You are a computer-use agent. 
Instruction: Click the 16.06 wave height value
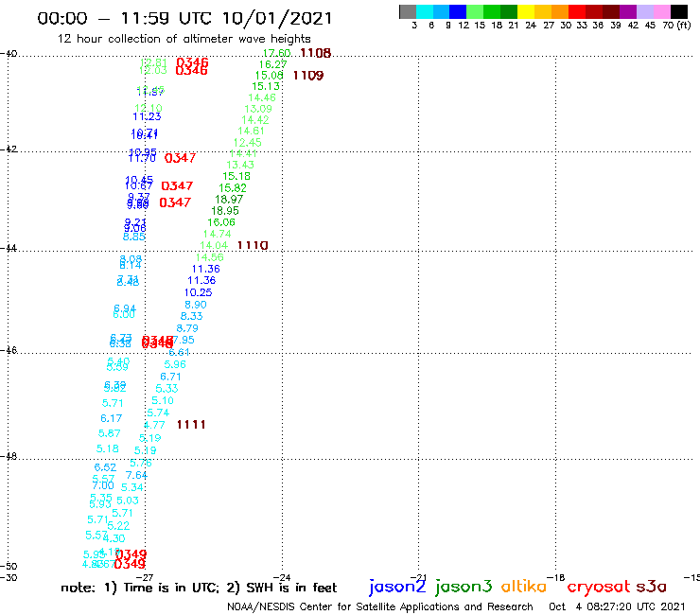221,222
